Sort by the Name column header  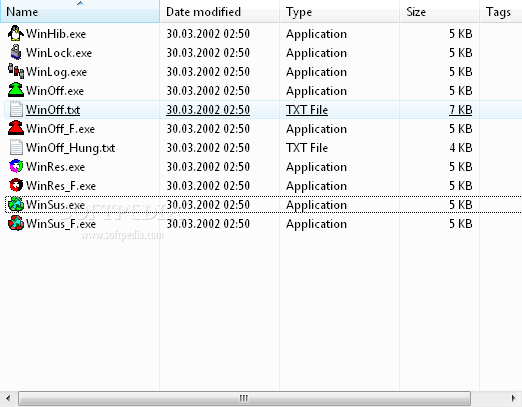pyautogui.click(x=80, y=12)
